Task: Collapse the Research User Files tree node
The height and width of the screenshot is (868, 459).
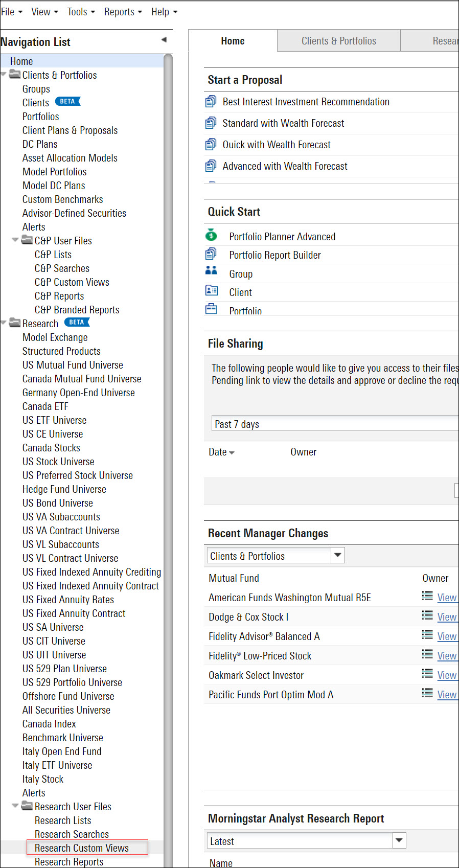Action: click(x=15, y=805)
